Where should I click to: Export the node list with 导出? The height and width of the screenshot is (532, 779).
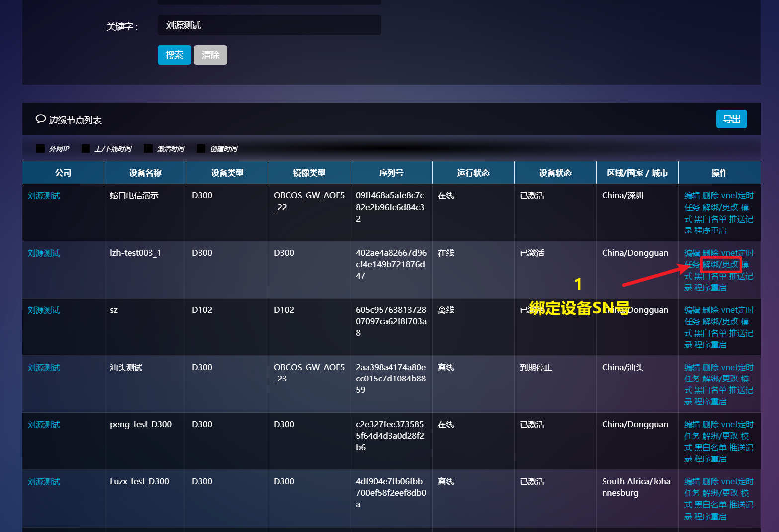731,119
